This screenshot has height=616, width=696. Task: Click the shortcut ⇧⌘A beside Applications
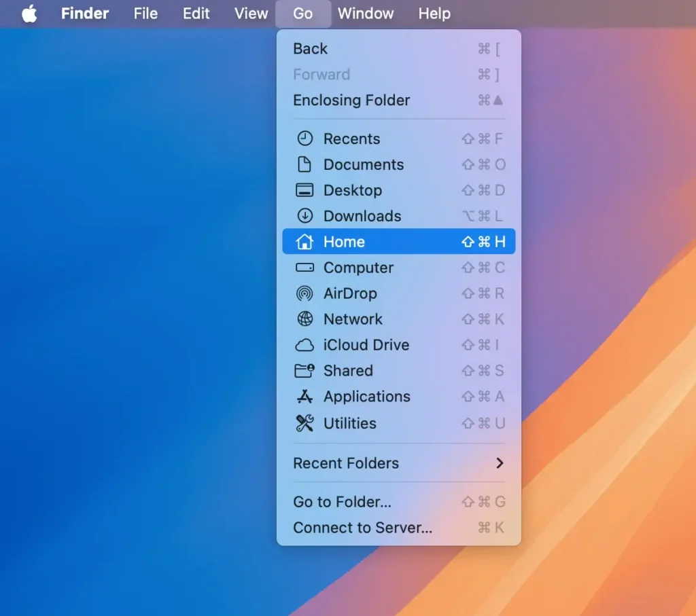coord(483,396)
